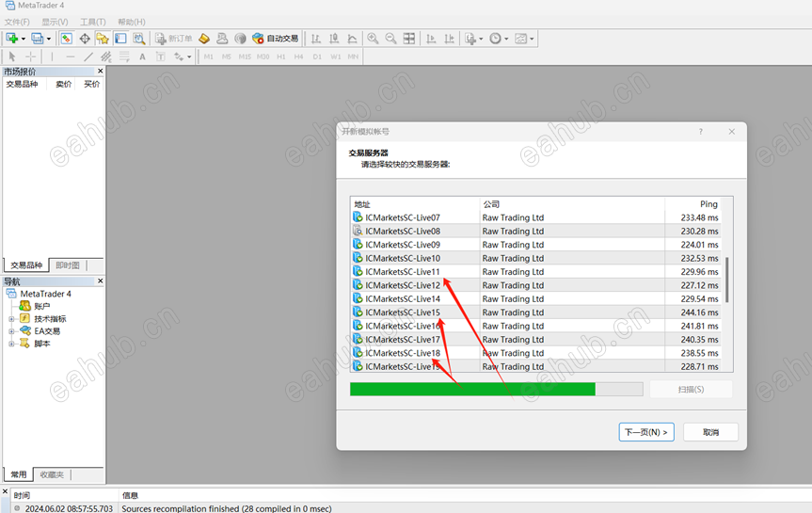Toggle the 自动交易 auto trading button
The width and height of the screenshot is (812, 513).
(275, 39)
